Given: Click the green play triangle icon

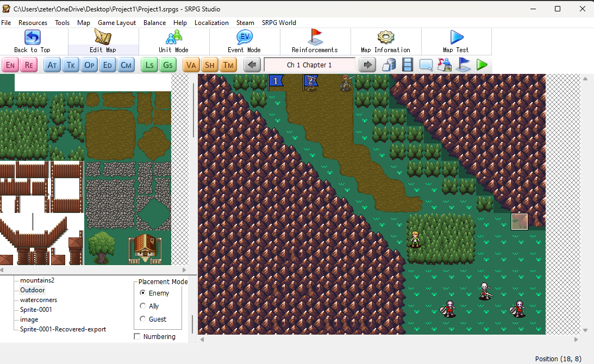Looking at the screenshot, I should [482, 65].
